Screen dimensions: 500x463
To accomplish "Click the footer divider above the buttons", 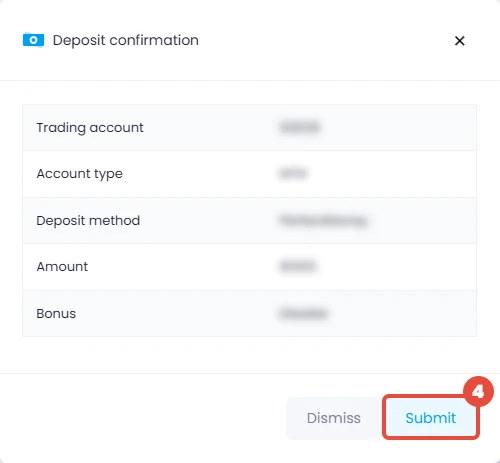I will [250, 373].
